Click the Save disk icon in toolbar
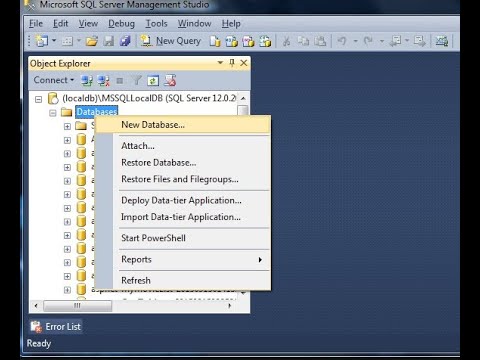Image resolution: width=480 pixels, height=360 pixels. click(x=108, y=41)
